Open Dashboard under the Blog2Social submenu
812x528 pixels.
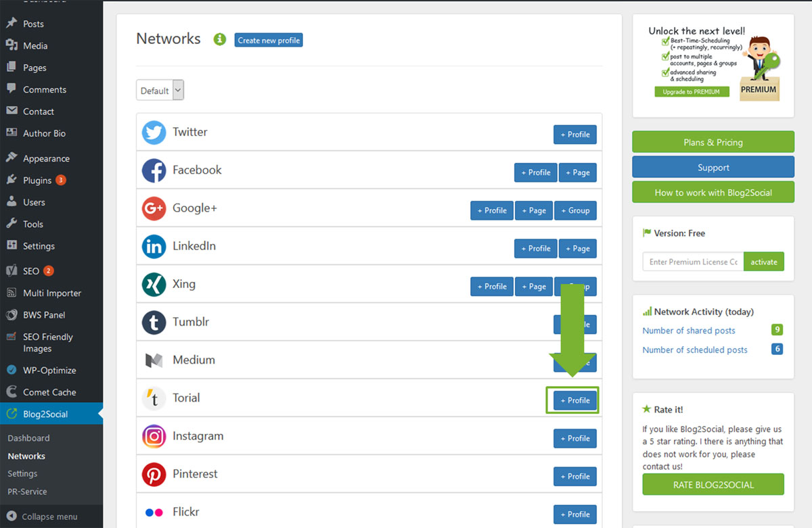tap(28, 438)
